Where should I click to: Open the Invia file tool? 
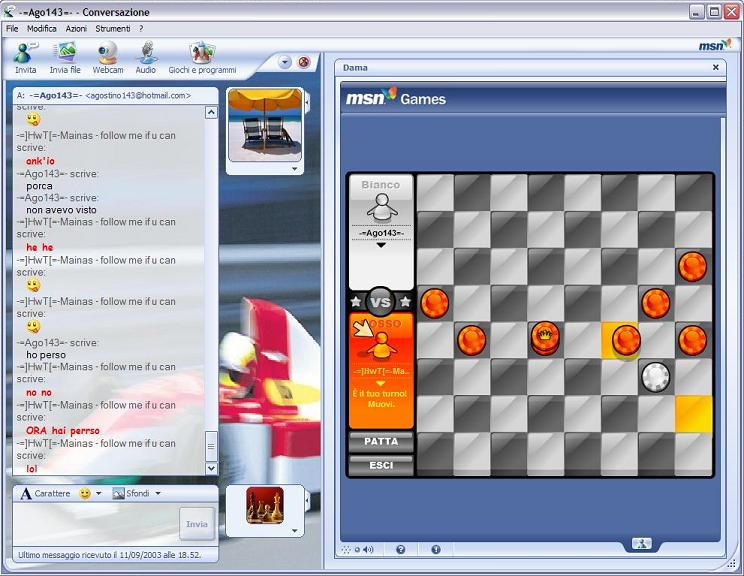coord(65,57)
